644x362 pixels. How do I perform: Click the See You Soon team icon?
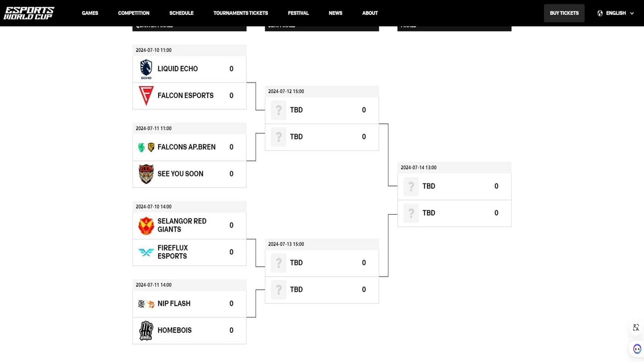click(x=146, y=174)
